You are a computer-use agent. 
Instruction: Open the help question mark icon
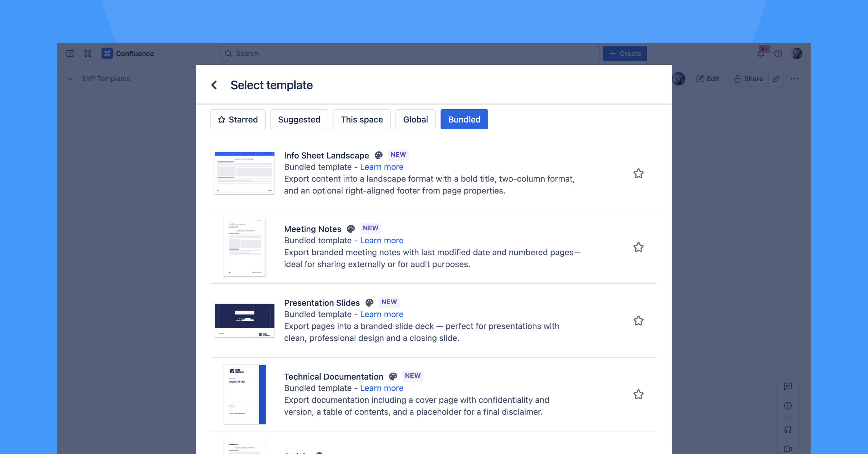[x=778, y=54]
